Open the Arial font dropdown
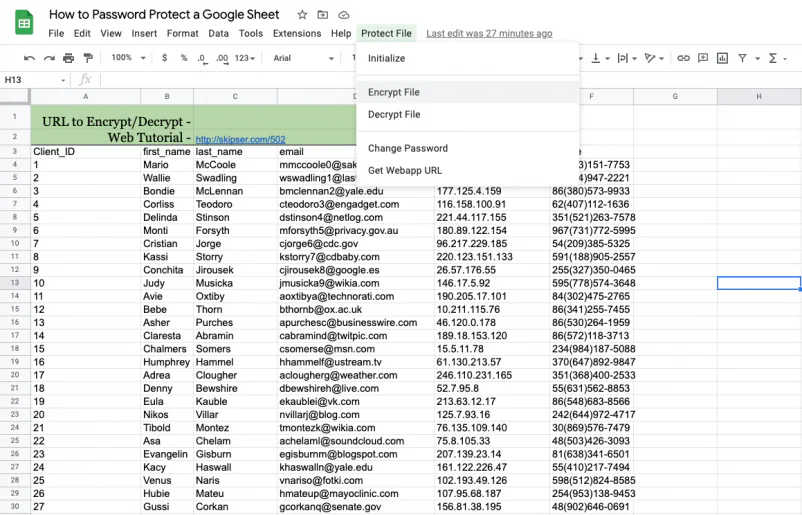This screenshot has height=515, width=802. coord(303,58)
